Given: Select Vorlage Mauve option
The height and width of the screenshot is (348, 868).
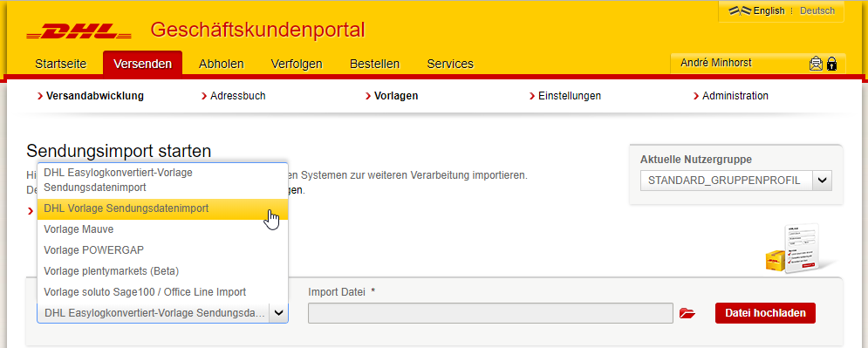Looking at the screenshot, I should 163,229.
